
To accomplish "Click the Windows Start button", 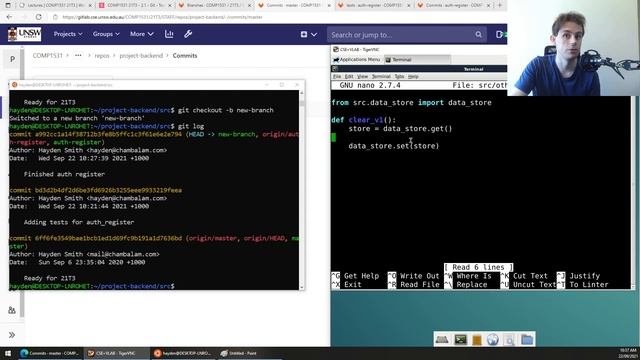I will point(7,353).
